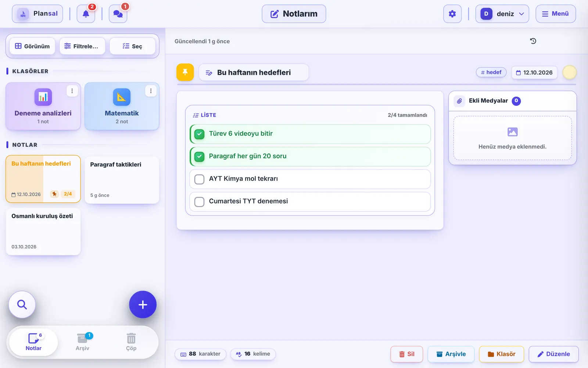Screen dimensions: 588x368
Task: Click the 88 karakter counter
Action: pyautogui.click(x=200, y=354)
